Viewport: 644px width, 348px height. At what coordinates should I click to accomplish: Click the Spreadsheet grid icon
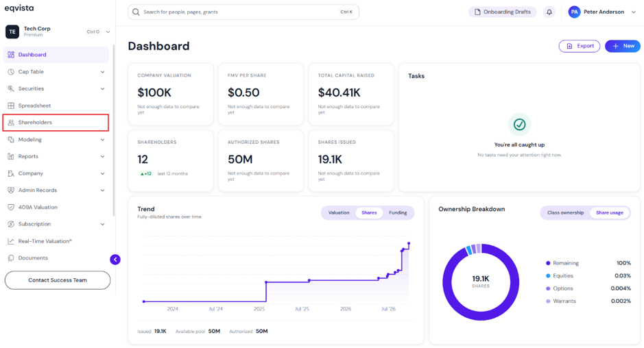tap(11, 105)
